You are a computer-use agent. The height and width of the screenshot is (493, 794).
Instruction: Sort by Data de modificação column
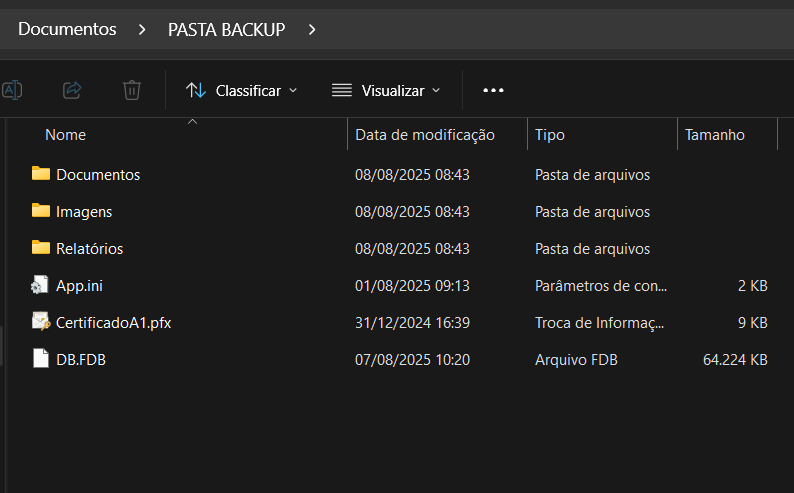425,135
